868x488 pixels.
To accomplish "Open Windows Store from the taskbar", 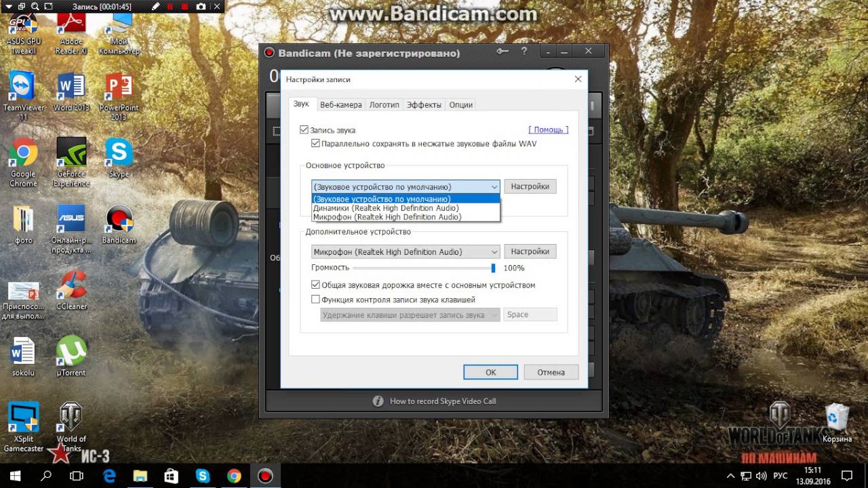I will pos(172,476).
